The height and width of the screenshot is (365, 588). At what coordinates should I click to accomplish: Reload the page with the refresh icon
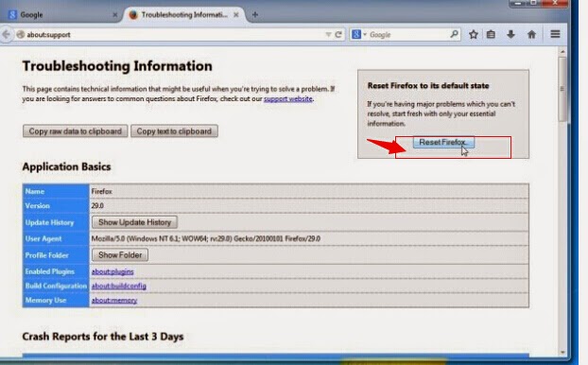338,34
